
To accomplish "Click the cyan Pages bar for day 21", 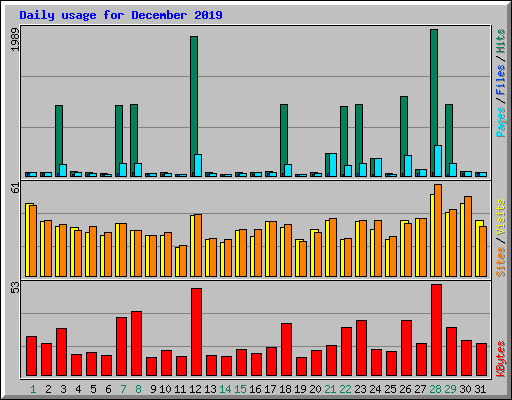I will click(x=333, y=165).
